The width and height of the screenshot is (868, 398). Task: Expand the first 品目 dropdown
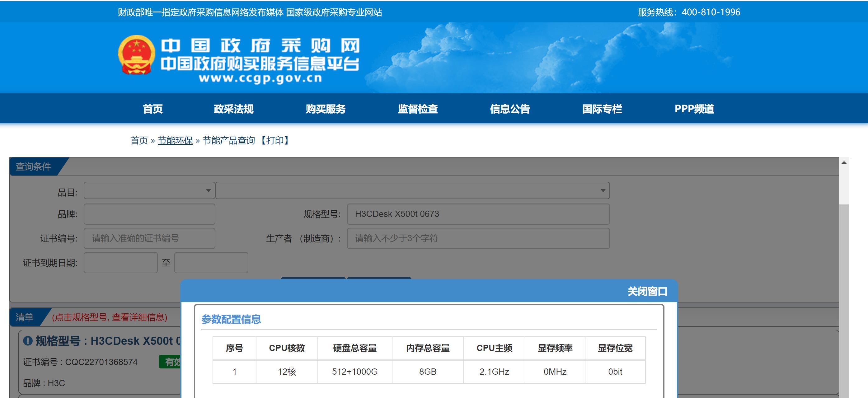(x=149, y=190)
